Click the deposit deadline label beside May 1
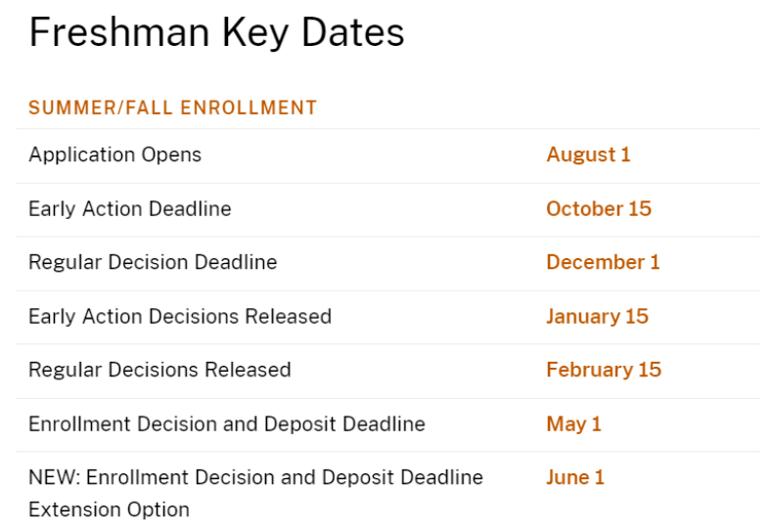 (227, 424)
